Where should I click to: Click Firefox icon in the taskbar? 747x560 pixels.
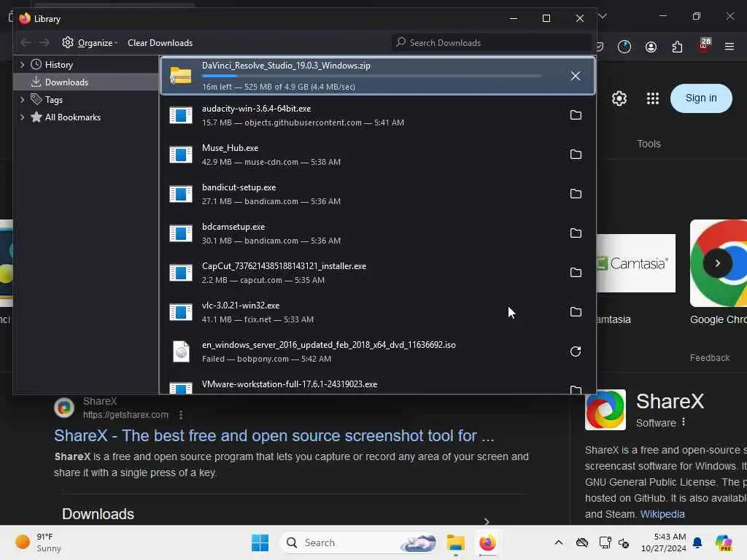tap(487, 542)
